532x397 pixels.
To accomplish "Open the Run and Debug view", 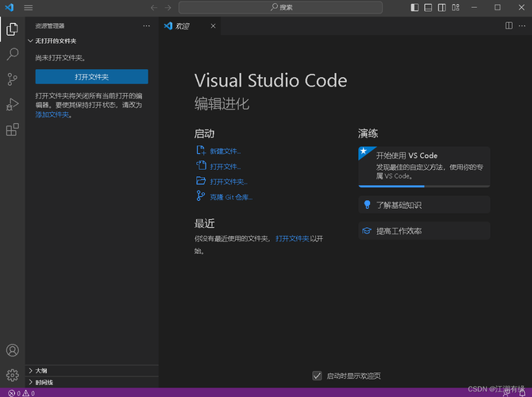I will pos(12,104).
